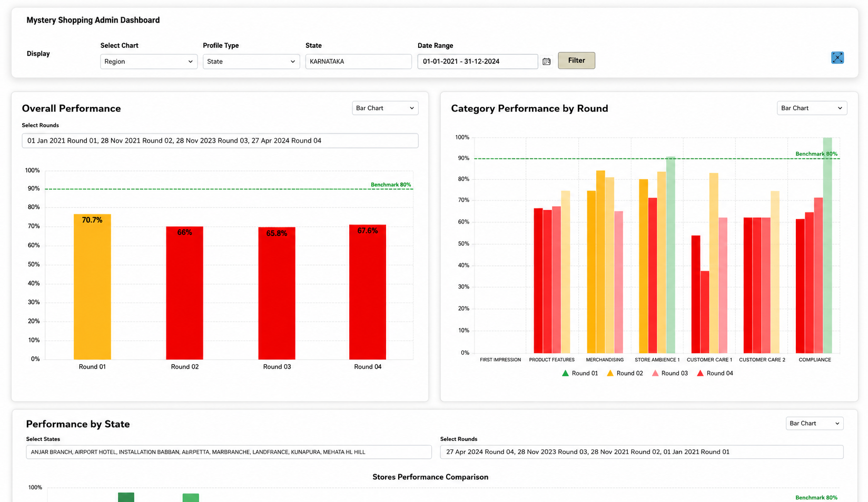868x502 pixels.
Task: Click the Filter button
Action: click(577, 61)
